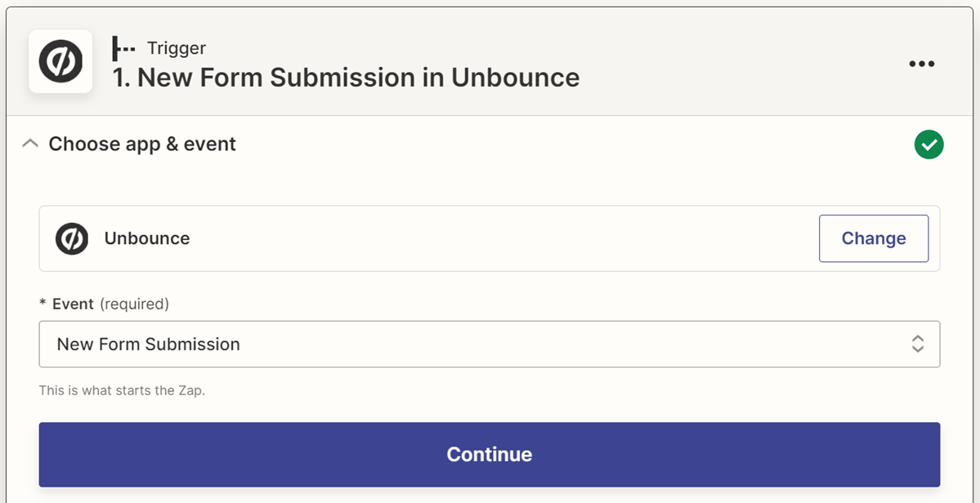
Task: Click the helper text about starting the Zap
Action: 122,390
